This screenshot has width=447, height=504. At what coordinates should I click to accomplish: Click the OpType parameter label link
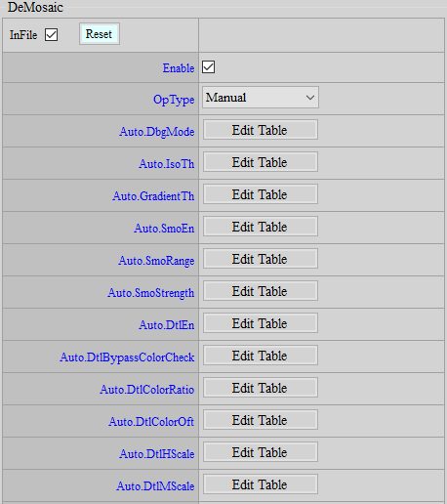(174, 100)
